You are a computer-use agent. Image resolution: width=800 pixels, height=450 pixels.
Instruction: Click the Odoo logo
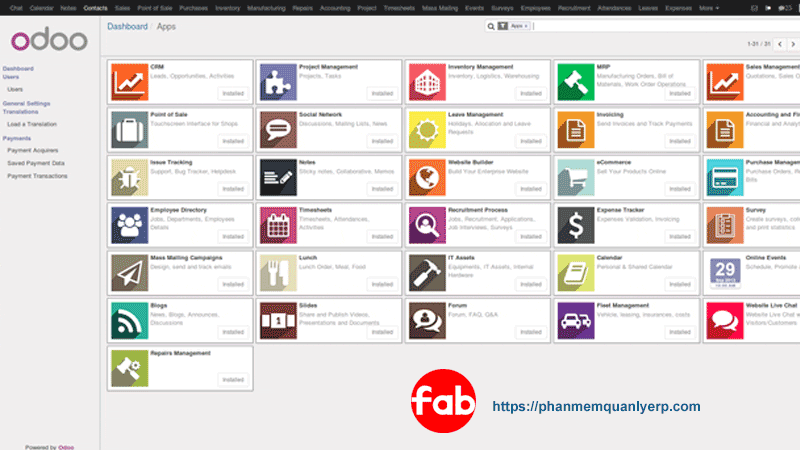(x=49, y=39)
